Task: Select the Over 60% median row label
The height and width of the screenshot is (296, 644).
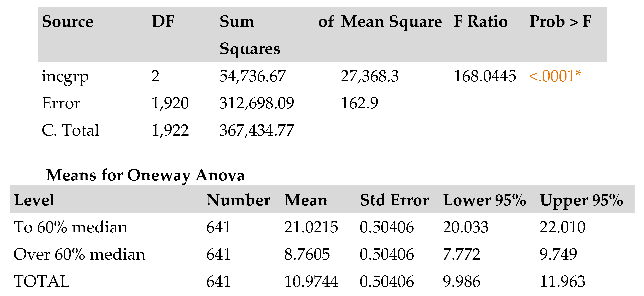Action: [79, 255]
